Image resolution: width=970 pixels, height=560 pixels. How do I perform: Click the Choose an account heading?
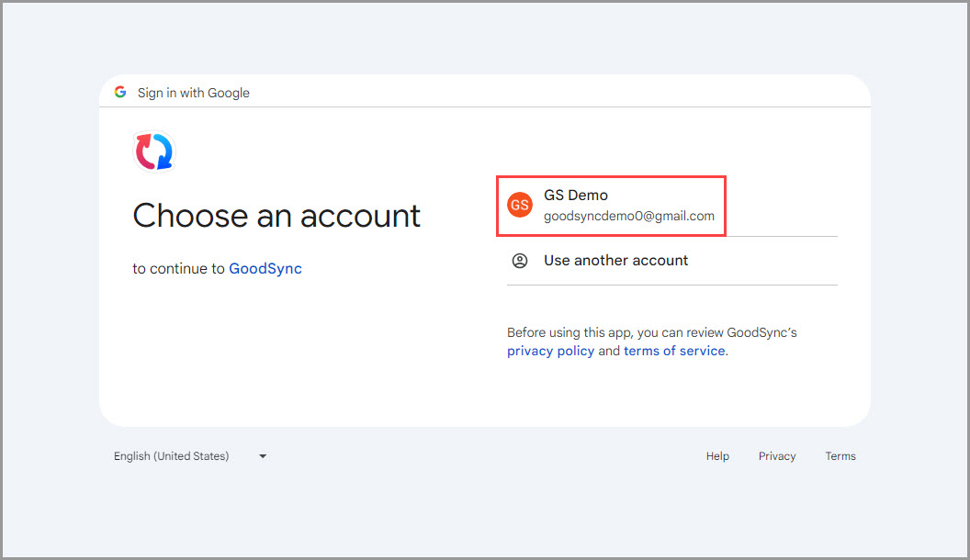(276, 216)
